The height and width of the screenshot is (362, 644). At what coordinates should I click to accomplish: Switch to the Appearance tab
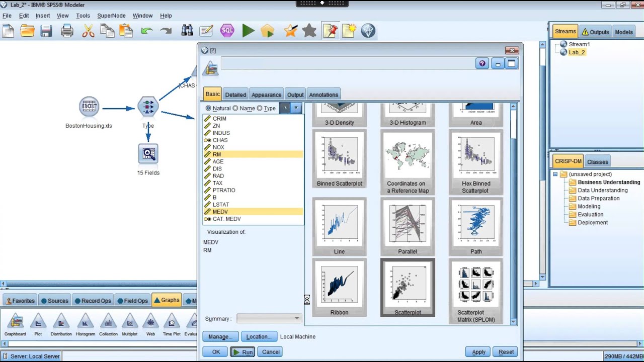click(x=266, y=95)
